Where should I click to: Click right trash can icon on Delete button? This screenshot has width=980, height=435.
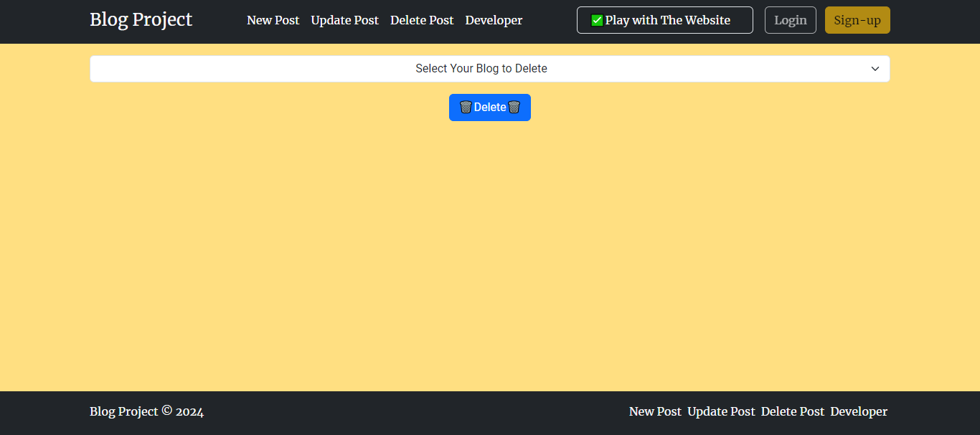[514, 107]
